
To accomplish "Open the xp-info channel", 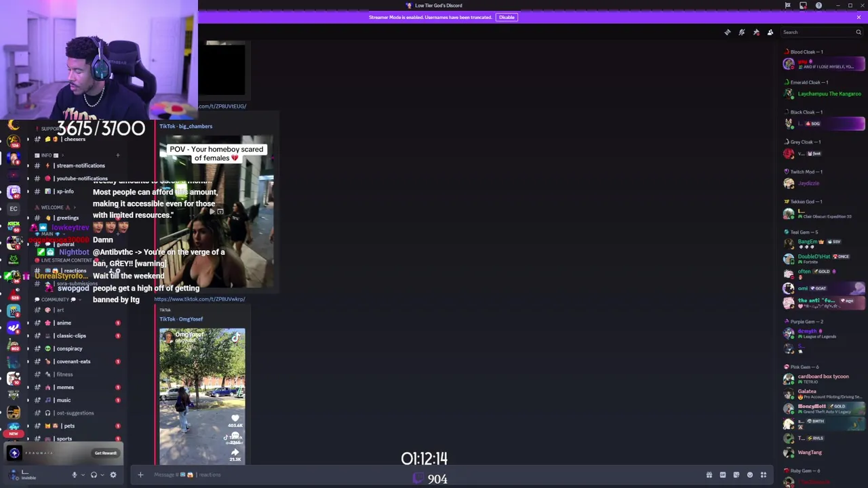I will [x=78, y=191].
